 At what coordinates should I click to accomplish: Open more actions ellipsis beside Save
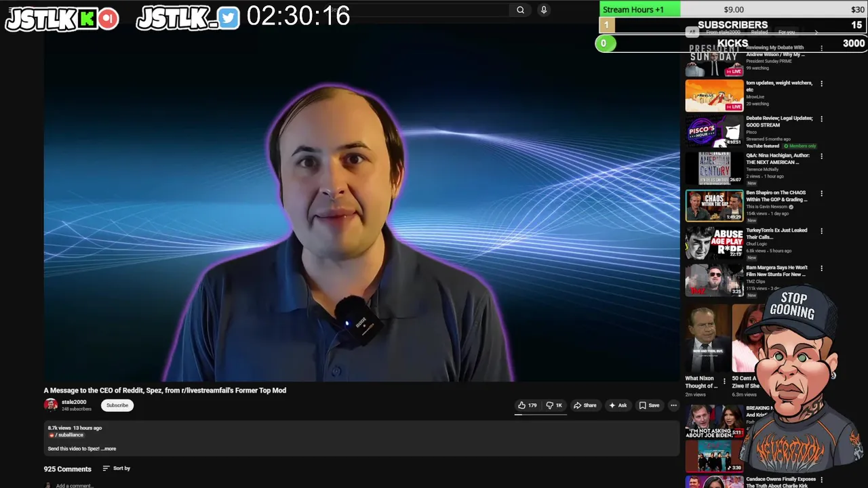[673, 405]
